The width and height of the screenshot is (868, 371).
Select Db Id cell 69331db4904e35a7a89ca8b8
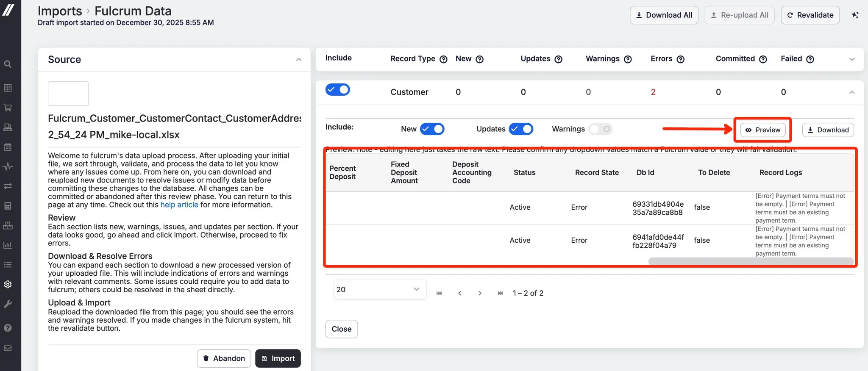coord(658,208)
